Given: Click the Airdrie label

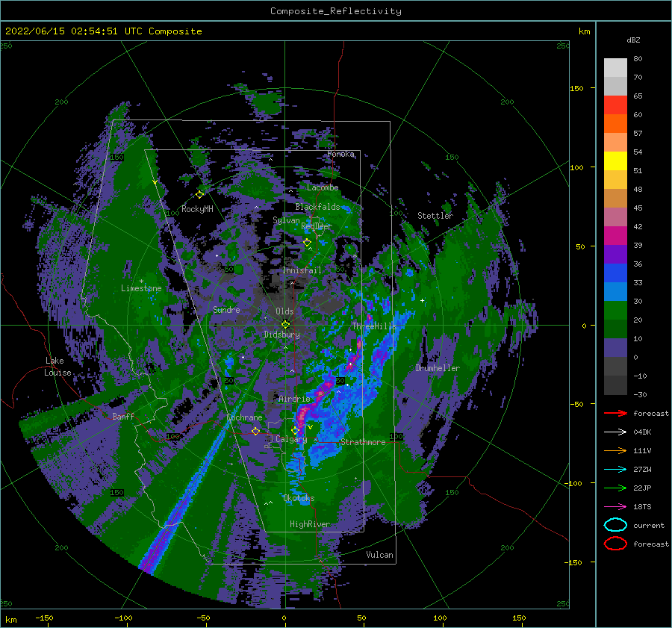Looking at the screenshot, I should (294, 399).
